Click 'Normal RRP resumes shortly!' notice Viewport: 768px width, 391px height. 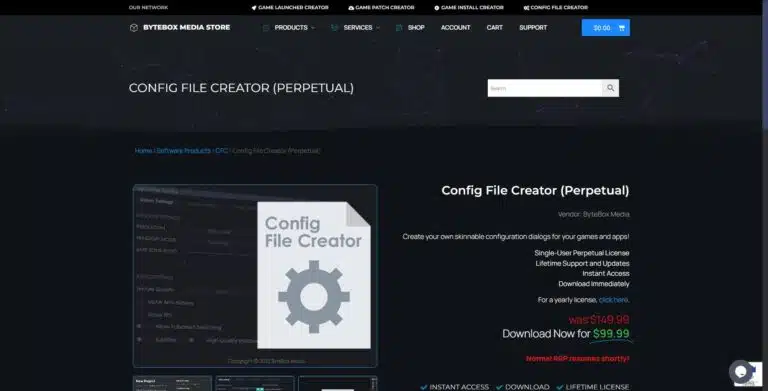pos(578,359)
